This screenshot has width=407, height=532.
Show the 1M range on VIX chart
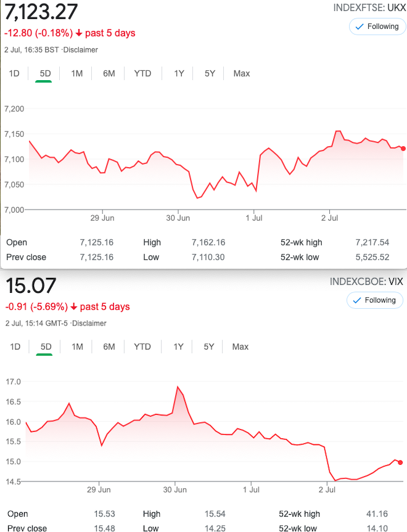coord(77,346)
